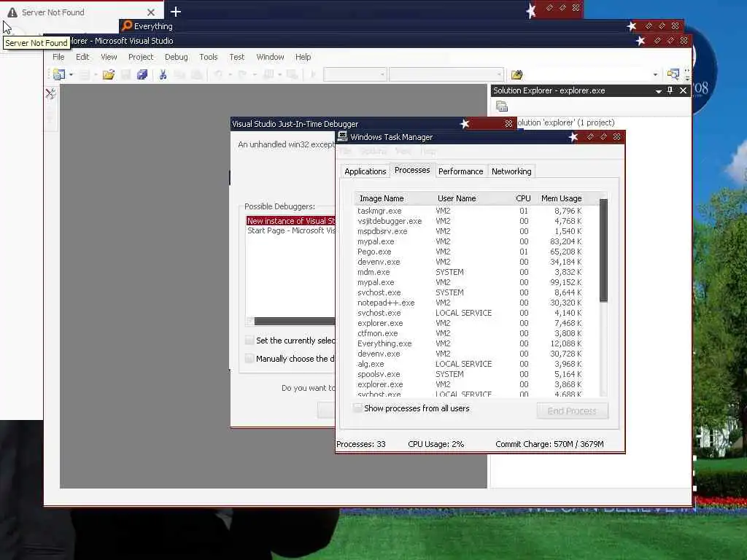Screen dimensions: 747x560
Task: Click the Task Manager title bar computer icon
Action: (342, 136)
